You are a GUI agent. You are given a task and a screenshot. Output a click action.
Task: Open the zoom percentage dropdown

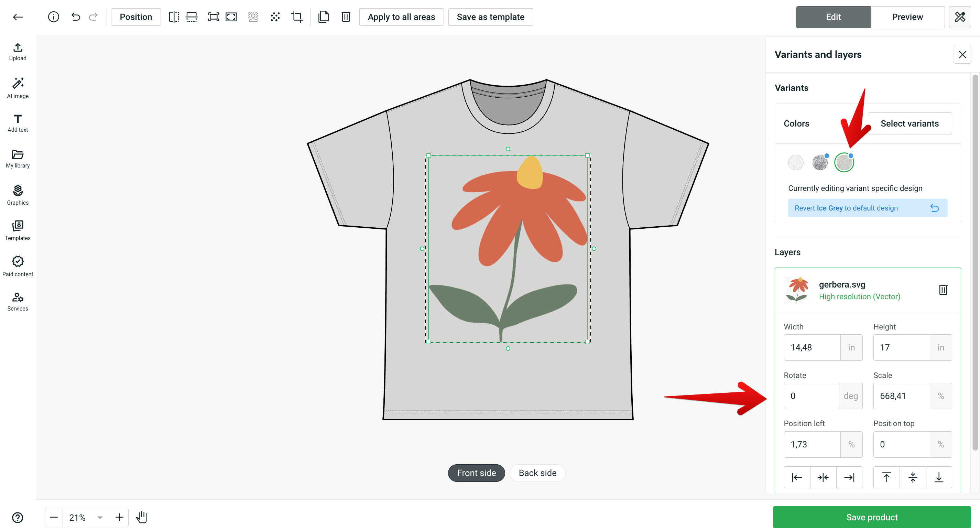tap(99, 517)
